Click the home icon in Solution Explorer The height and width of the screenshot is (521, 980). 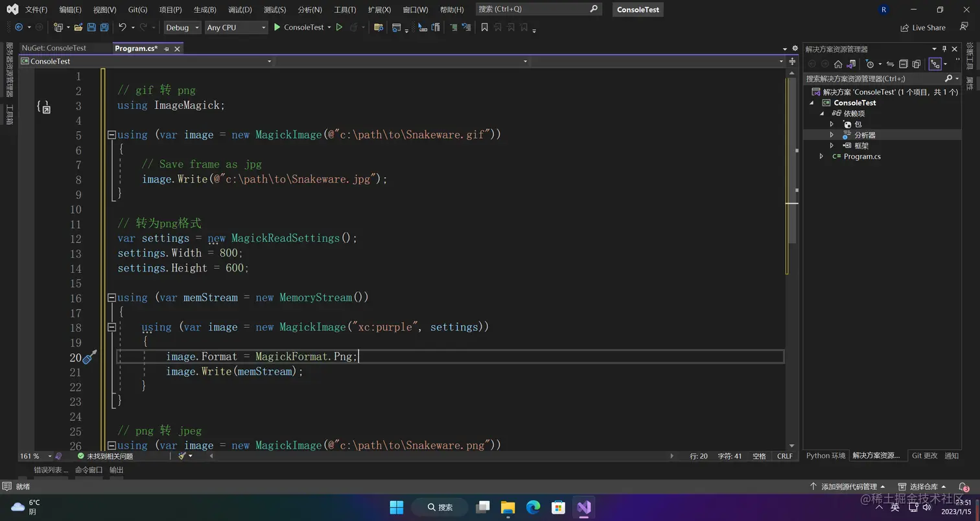838,64
